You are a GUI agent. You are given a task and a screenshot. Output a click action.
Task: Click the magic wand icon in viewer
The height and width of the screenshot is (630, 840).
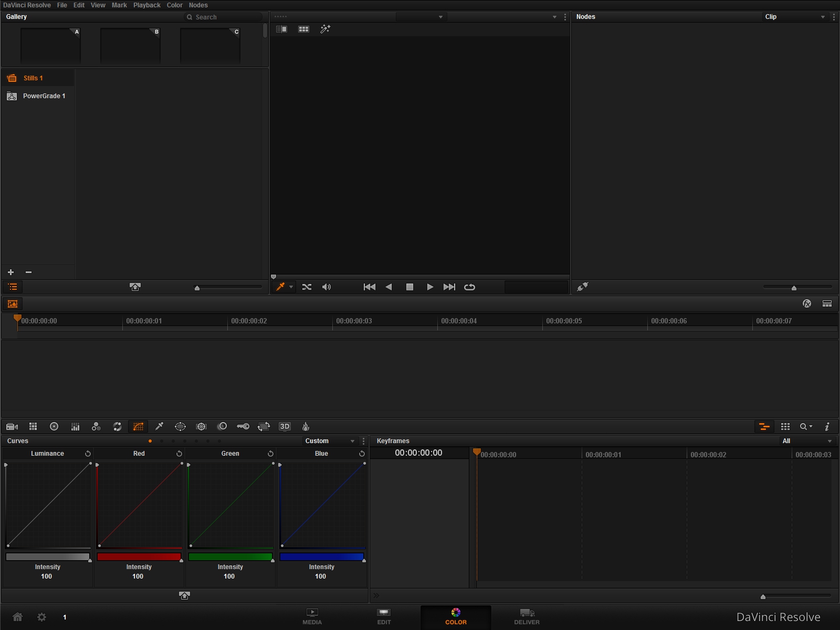coord(325,29)
